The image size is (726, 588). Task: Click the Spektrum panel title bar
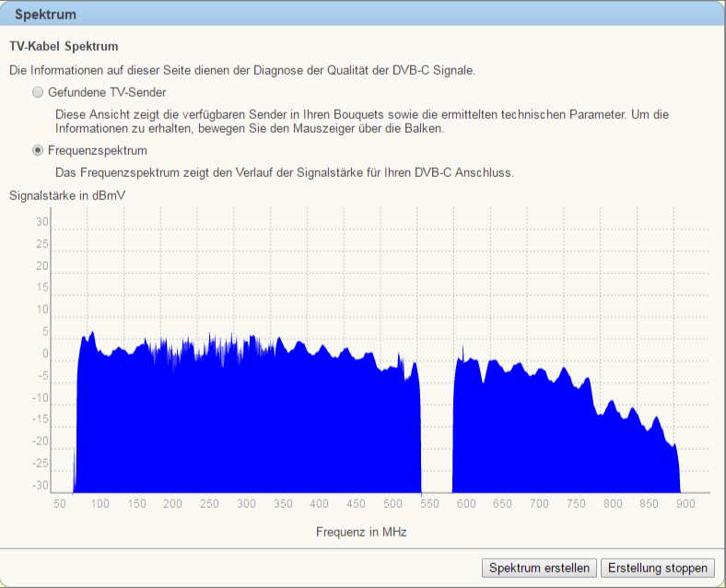pos(363,15)
